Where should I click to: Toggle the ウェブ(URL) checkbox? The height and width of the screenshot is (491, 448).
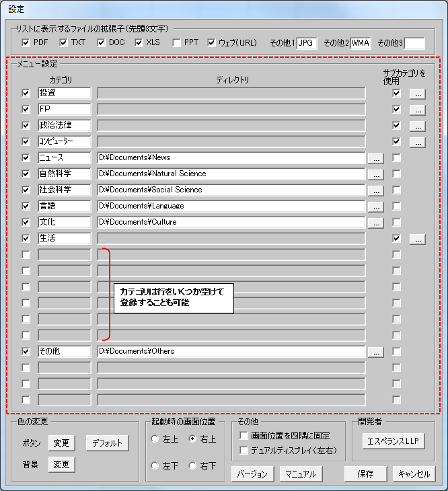[212, 42]
